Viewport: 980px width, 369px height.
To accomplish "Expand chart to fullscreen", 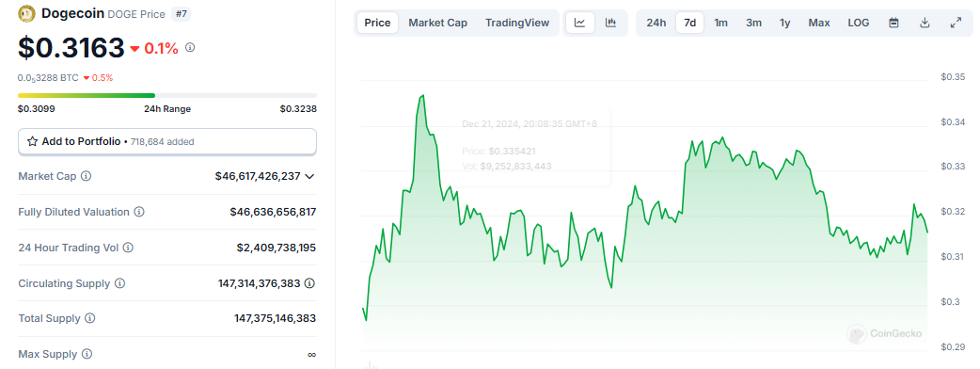I will 956,24.
